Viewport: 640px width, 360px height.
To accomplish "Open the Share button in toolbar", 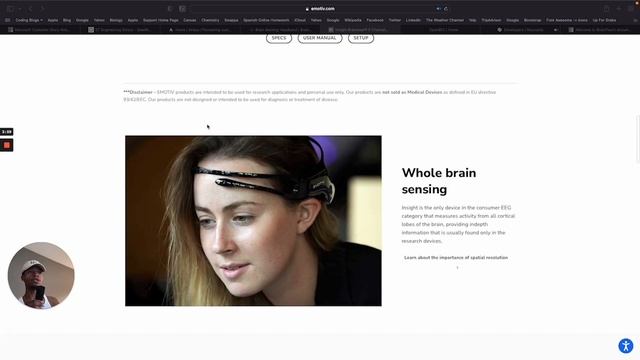I will click(607, 9).
